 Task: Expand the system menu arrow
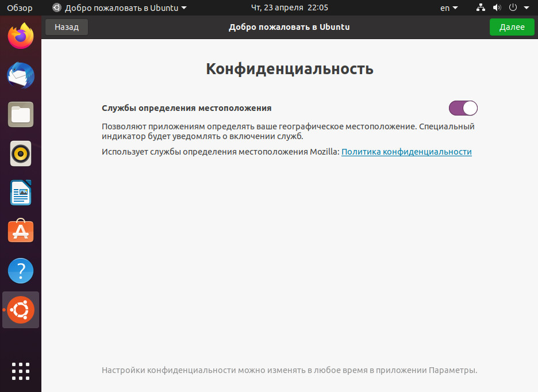click(527, 7)
